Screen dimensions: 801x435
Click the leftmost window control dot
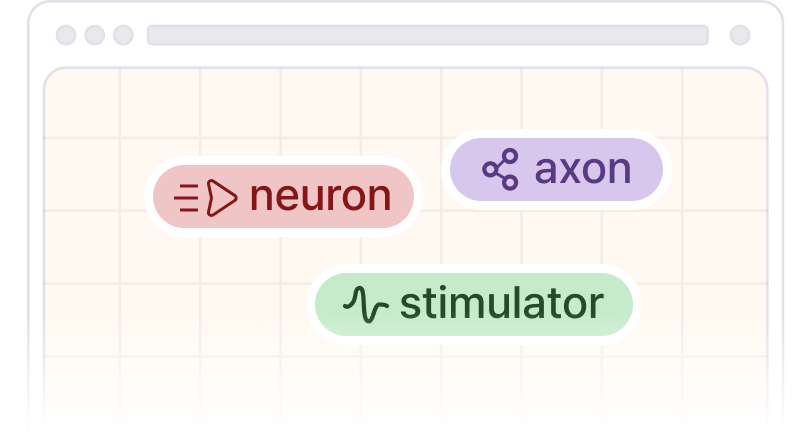click(x=66, y=35)
